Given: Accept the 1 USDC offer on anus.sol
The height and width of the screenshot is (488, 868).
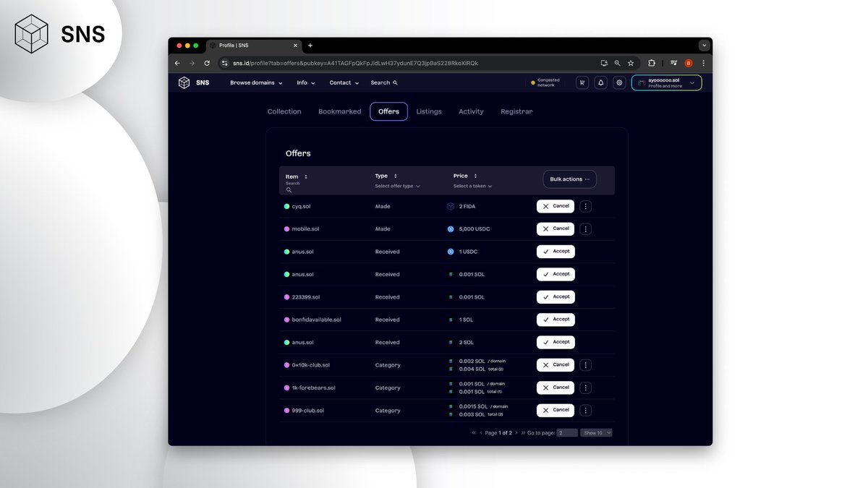Looking at the screenshot, I should [x=556, y=252].
